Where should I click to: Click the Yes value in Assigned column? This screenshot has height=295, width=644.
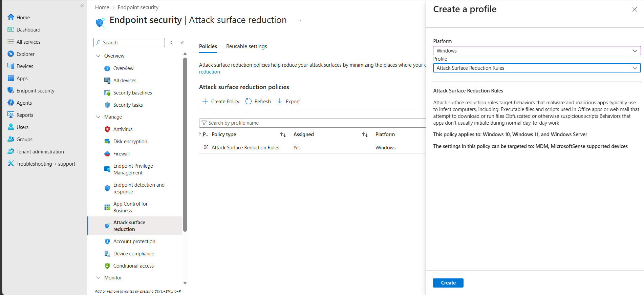[297, 148]
